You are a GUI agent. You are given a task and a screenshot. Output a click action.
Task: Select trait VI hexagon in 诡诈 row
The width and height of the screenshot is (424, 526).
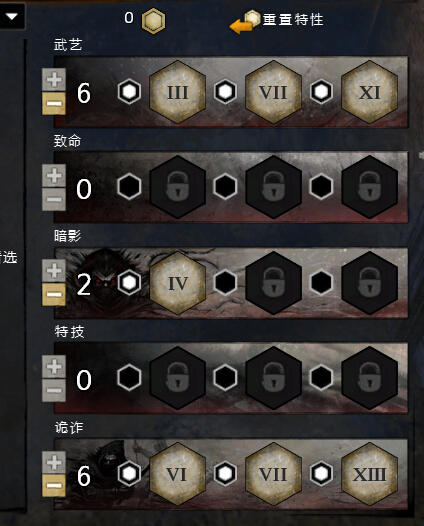(x=177, y=474)
